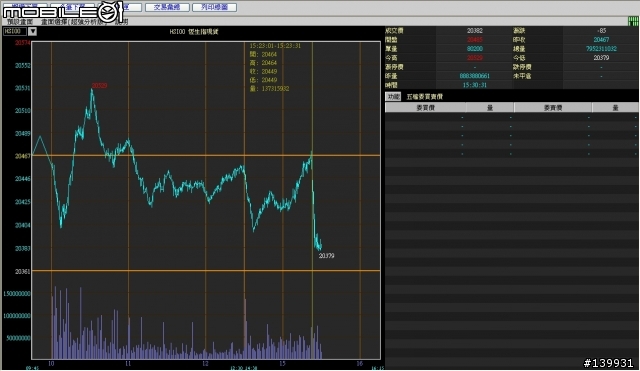Click the 功能 button above the order table
Screen dimensions: 640x371
(393, 96)
